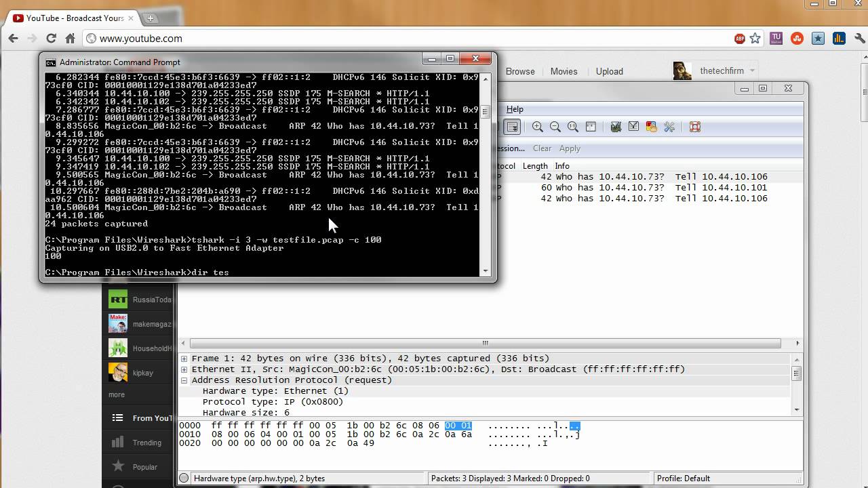Image resolution: width=868 pixels, height=488 pixels.
Task: Click the Command Prompt vertical scrollbar
Action: tap(485, 174)
